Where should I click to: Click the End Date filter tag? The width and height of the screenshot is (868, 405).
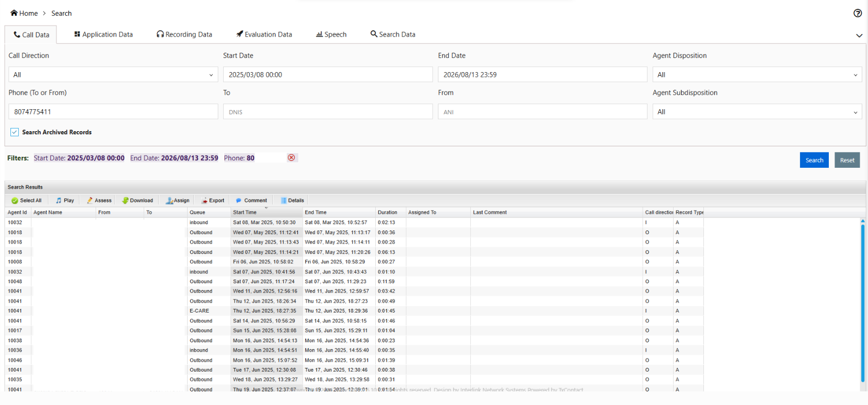[x=174, y=158]
